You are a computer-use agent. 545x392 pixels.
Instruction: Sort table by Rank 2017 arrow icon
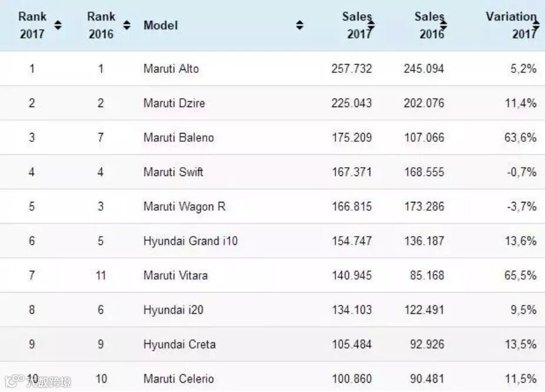(x=58, y=25)
